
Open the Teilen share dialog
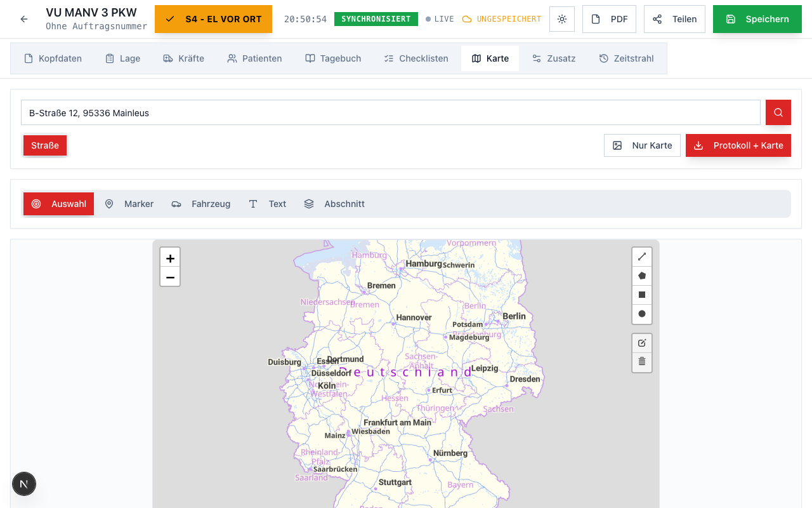674,19
